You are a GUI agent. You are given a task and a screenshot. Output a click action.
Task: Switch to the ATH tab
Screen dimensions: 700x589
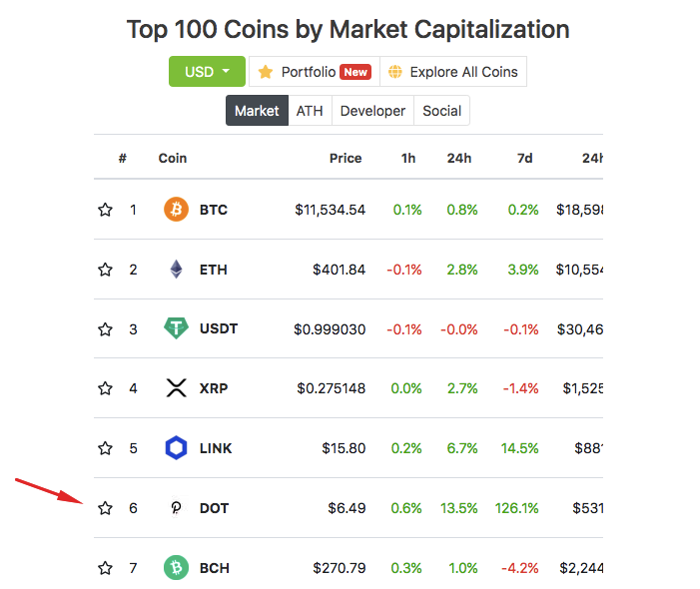pyautogui.click(x=310, y=110)
